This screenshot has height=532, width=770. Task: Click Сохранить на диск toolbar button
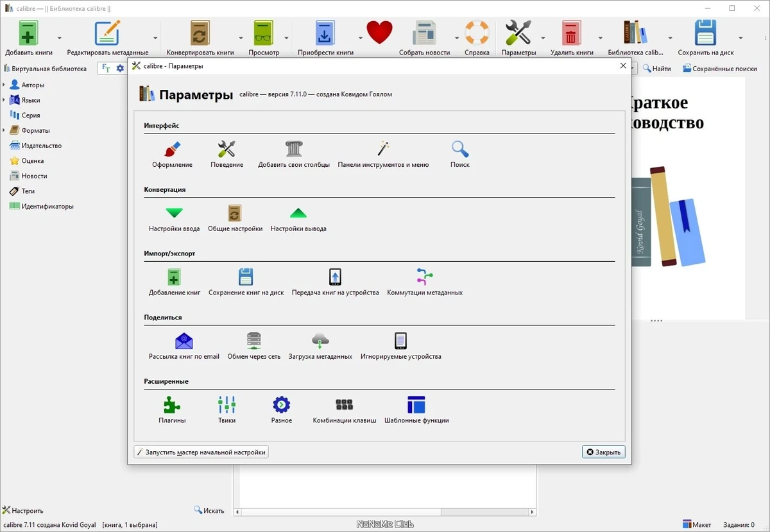tap(706, 38)
